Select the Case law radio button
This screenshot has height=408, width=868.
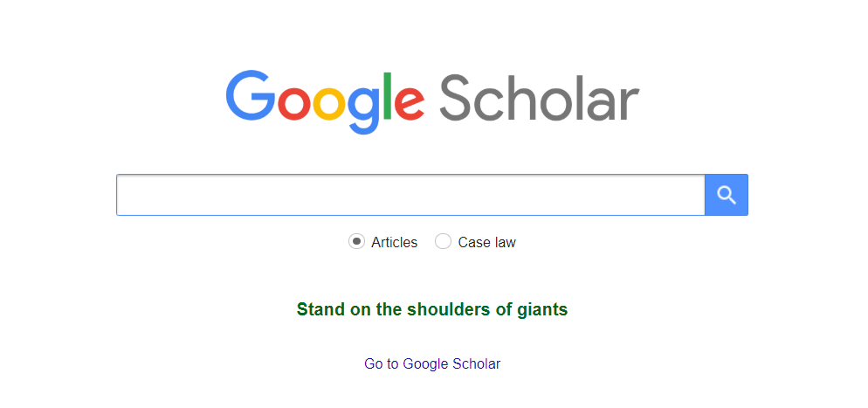[444, 242]
